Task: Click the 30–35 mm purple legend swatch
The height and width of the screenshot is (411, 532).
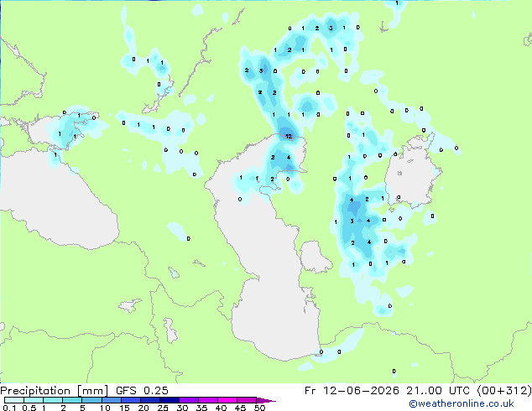Action: (x=189, y=400)
